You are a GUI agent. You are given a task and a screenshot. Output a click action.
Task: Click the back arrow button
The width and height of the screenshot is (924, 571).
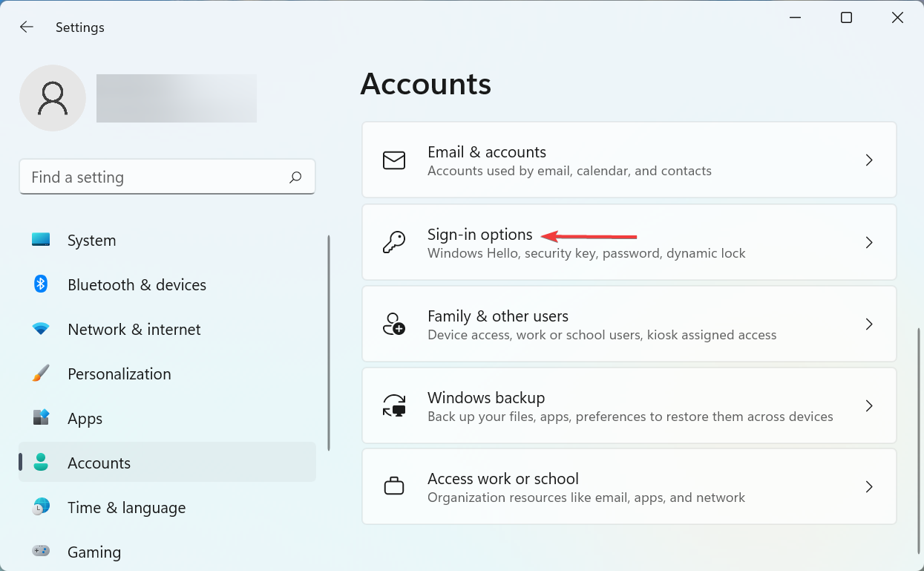27,27
